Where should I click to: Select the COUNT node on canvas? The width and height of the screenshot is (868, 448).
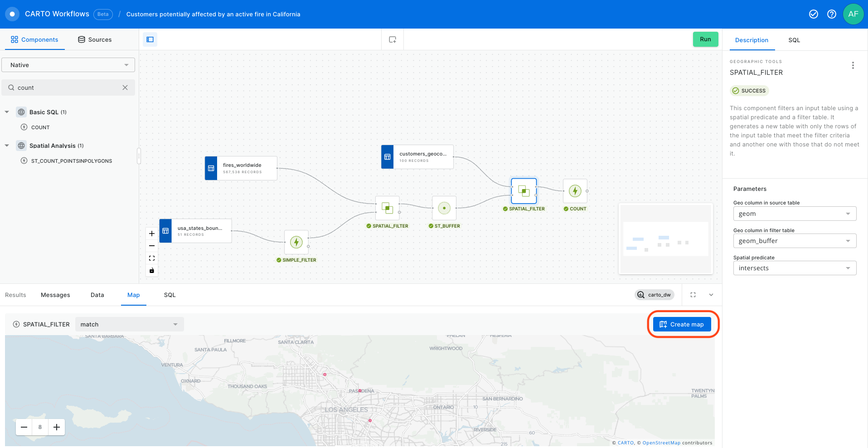(x=575, y=191)
